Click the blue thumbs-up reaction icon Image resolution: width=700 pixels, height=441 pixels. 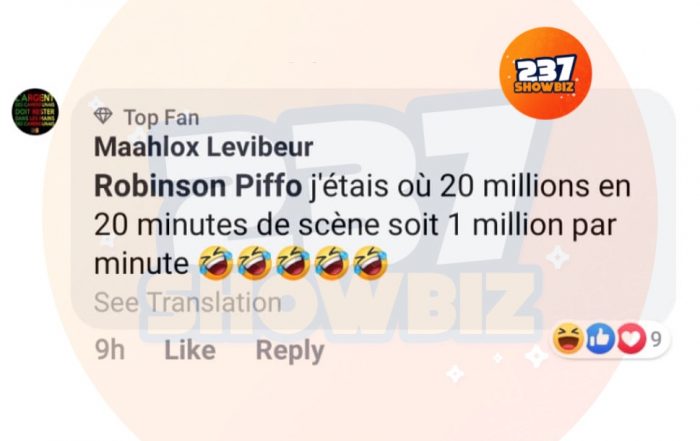600,339
